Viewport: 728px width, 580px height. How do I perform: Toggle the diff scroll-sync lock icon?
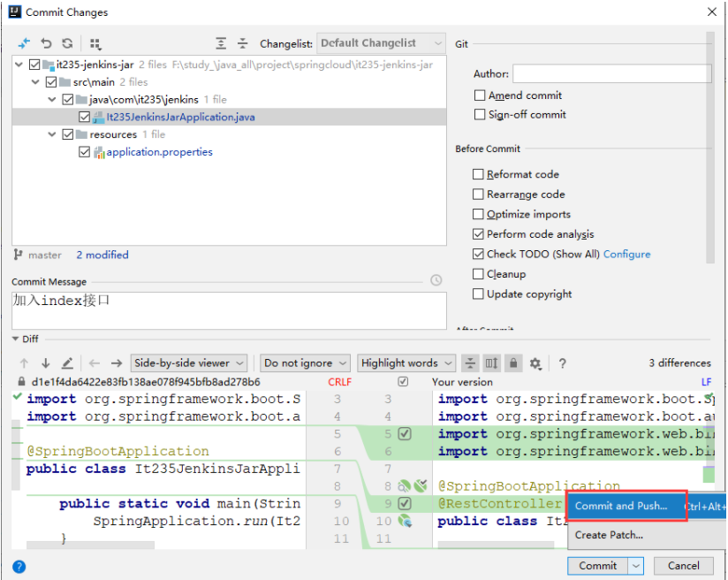[513, 363]
